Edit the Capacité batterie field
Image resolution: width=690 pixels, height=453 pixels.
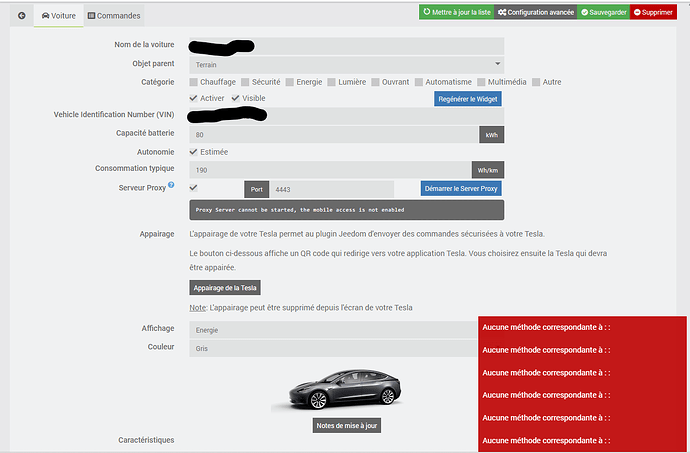[x=334, y=135]
